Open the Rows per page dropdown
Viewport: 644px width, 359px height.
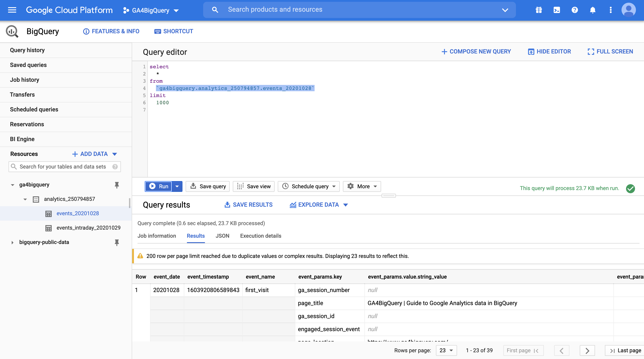446,350
